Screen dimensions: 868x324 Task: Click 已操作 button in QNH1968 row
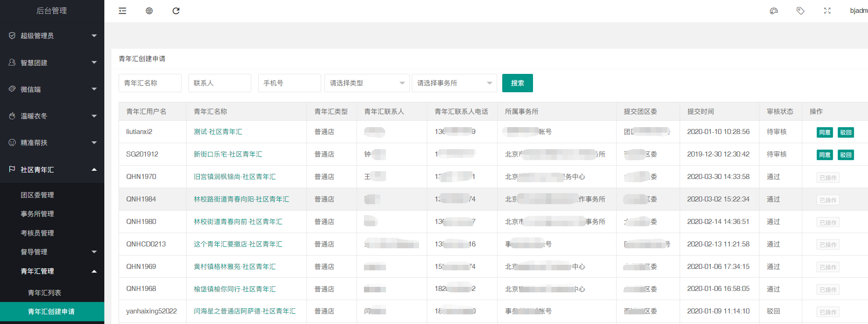828,290
